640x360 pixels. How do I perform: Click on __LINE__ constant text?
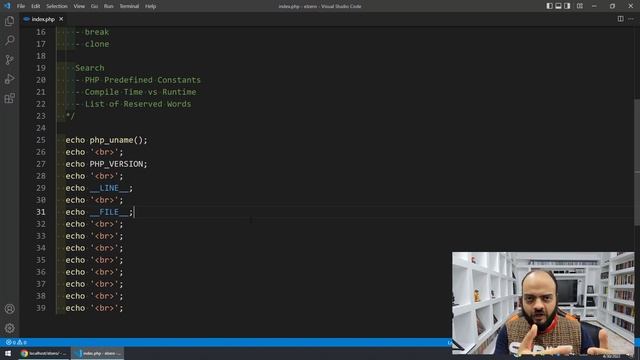tap(109, 188)
